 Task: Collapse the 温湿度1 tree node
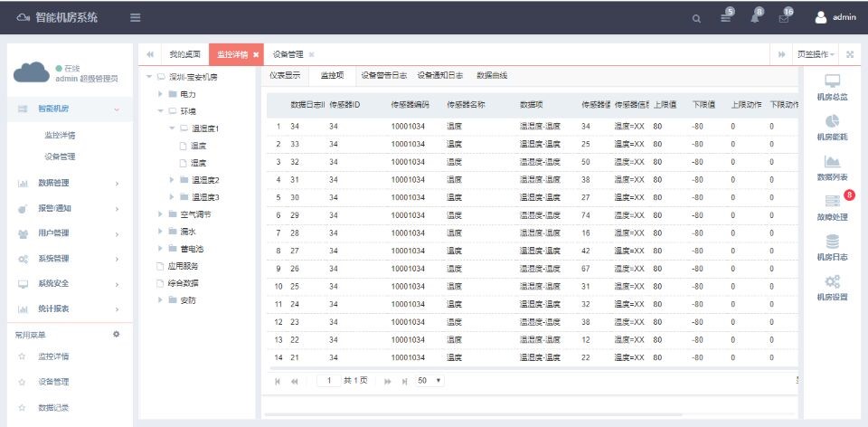[x=172, y=128]
